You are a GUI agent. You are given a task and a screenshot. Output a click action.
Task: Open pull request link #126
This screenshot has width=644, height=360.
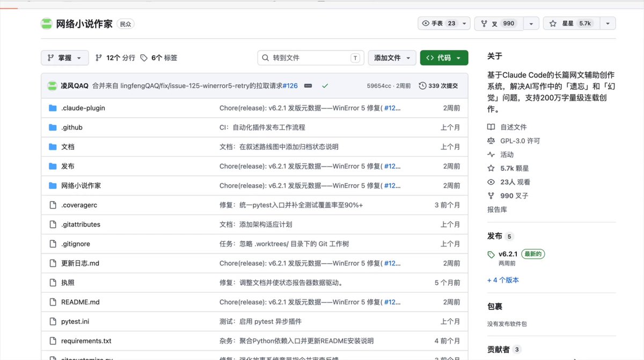click(290, 86)
